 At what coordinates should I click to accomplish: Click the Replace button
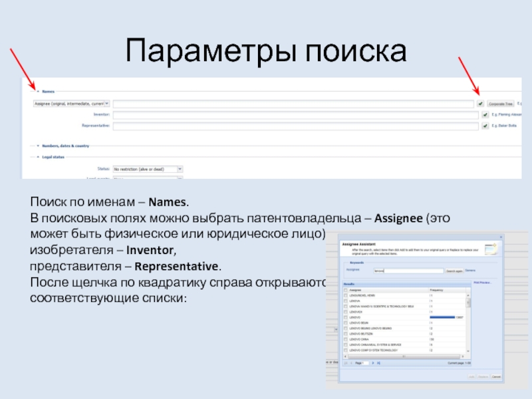point(483,376)
